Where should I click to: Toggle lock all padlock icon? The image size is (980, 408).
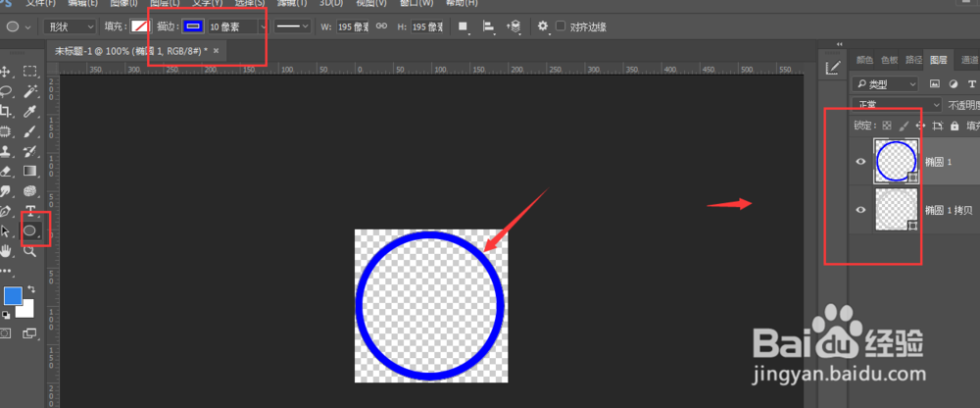[955, 126]
